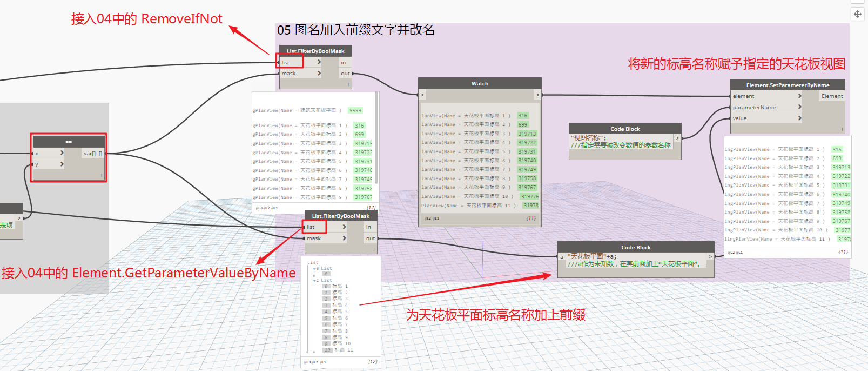868x371 pixels.
Task: Select item 标高 1 in the list preview
Action: 340,286
